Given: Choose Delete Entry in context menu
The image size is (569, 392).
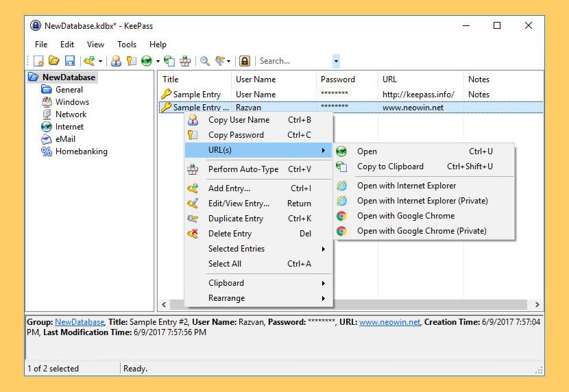Looking at the screenshot, I should (x=258, y=234).
